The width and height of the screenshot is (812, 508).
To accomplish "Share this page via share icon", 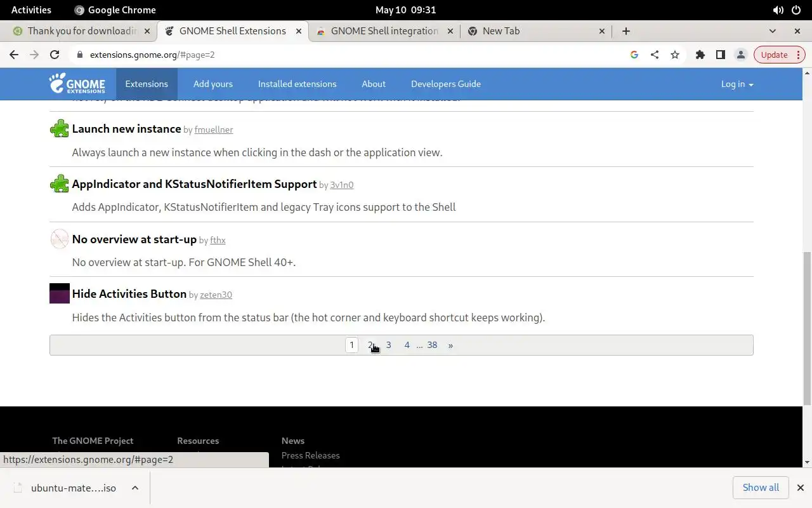I will coord(654,55).
